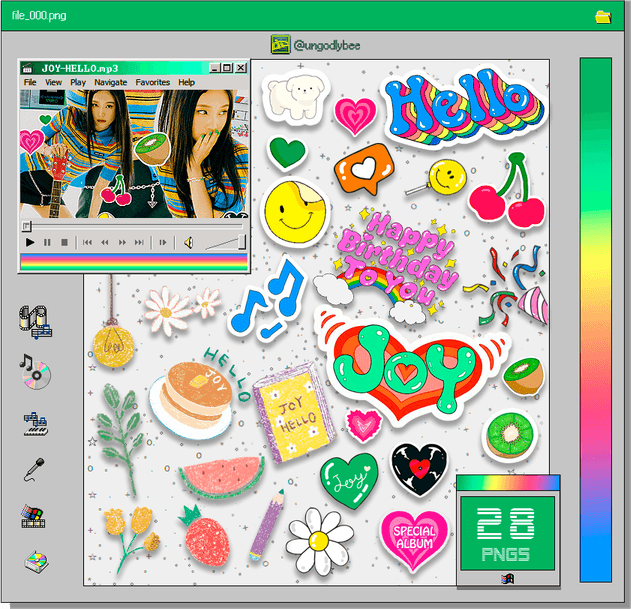This screenshot has height=609, width=631.
Task: Select the green leaf branch sticker
Action: [121, 439]
